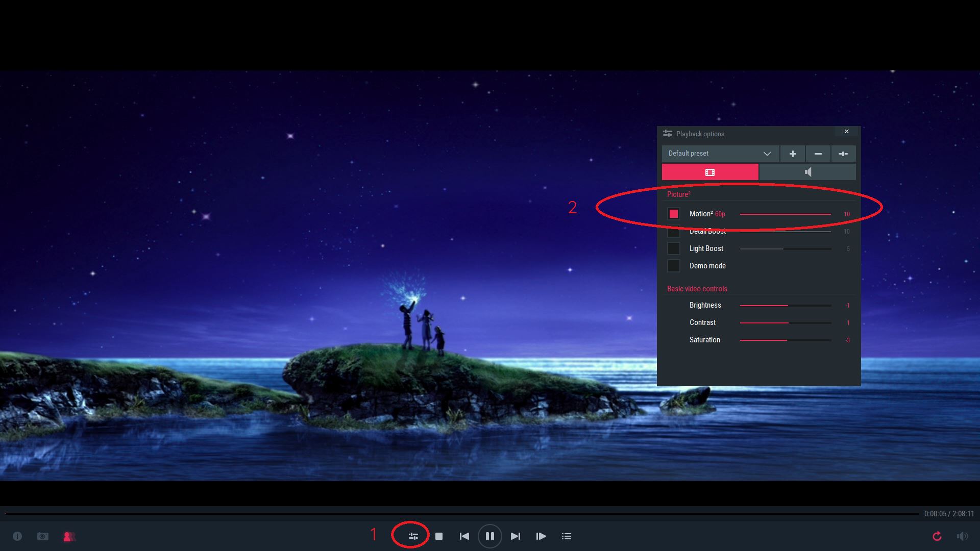980x551 pixels.
Task: Click the video tab icon in Playback options
Action: coord(709,171)
